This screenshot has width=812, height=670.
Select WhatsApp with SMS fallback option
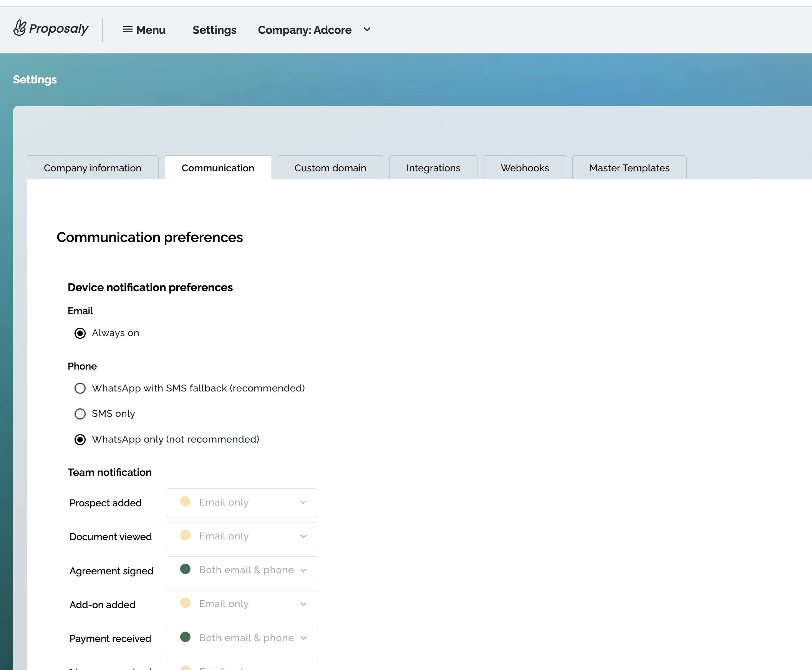pyautogui.click(x=80, y=388)
